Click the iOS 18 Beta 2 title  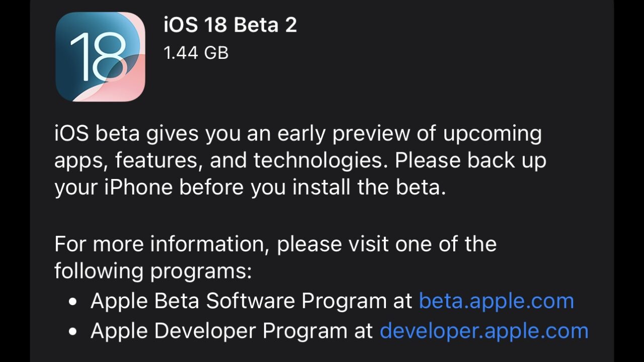coord(230,25)
